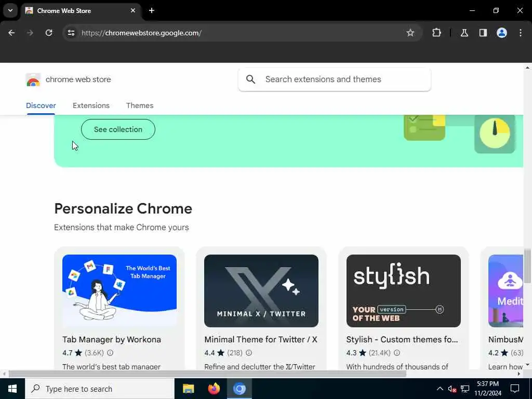Click scroll-up arrow of page scrollbar
Screen dimensions: 532x399
[x=527, y=68]
